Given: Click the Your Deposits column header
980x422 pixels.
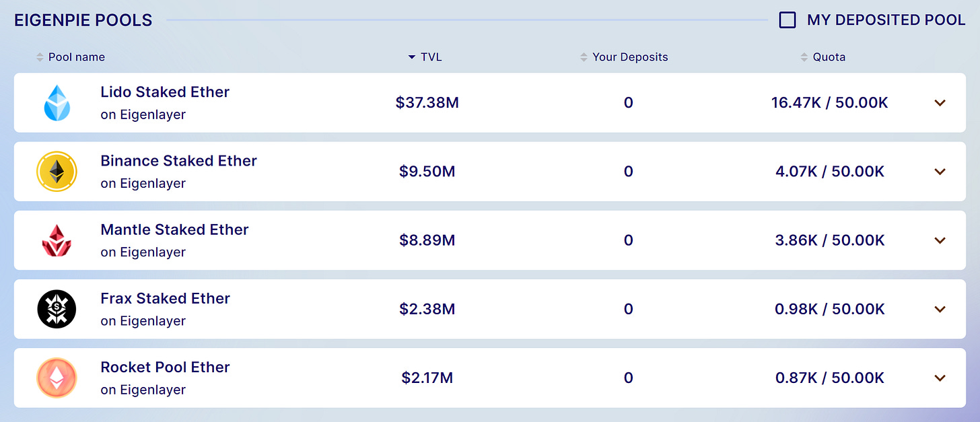Looking at the screenshot, I should 630,57.
